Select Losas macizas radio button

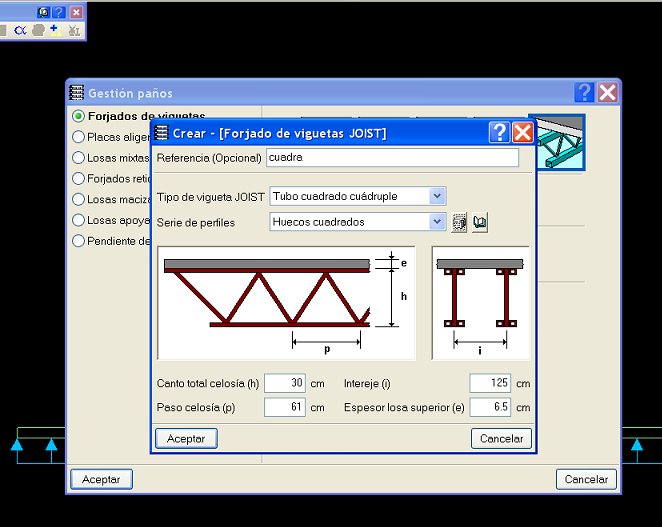coord(79,199)
